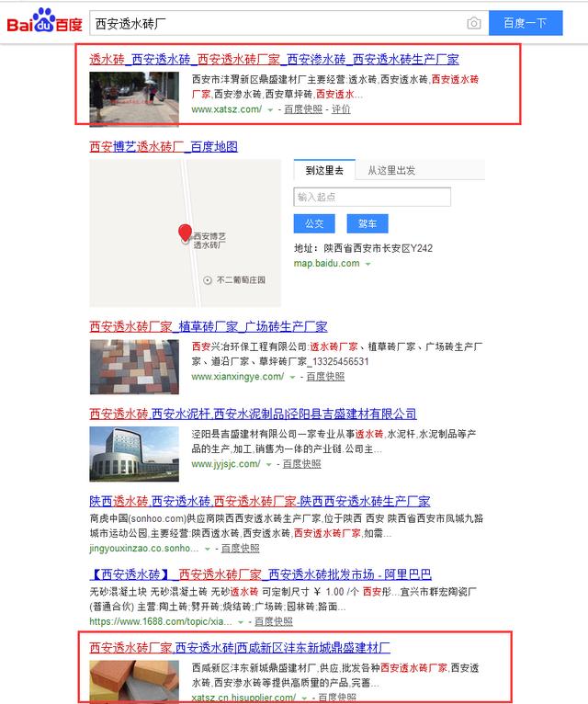The width and height of the screenshot is (588, 704).
Task: Open www.jyjsjc.com URL link
Action: coord(226,464)
